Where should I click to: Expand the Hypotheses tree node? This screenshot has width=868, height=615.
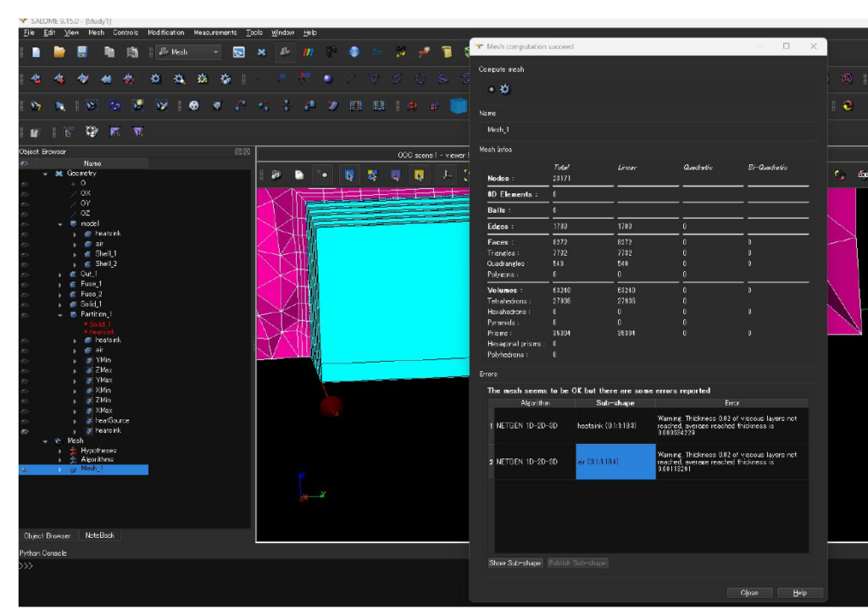(61, 450)
